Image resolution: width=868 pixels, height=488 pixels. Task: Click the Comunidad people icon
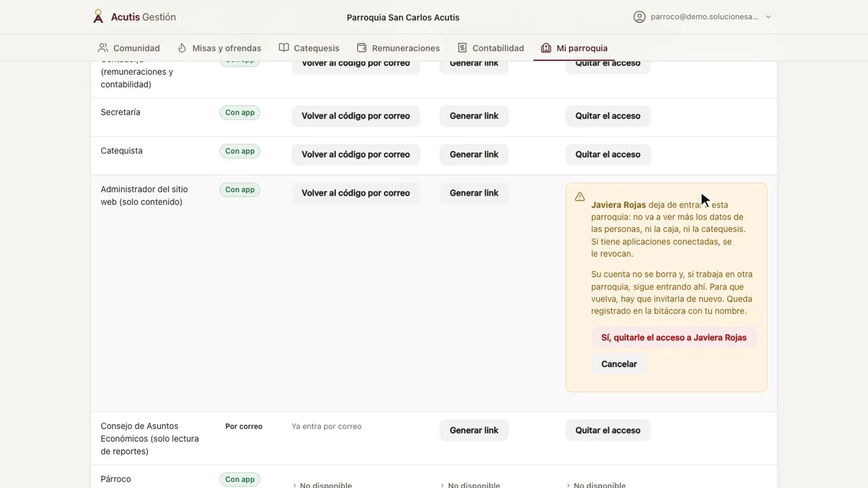[103, 48]
